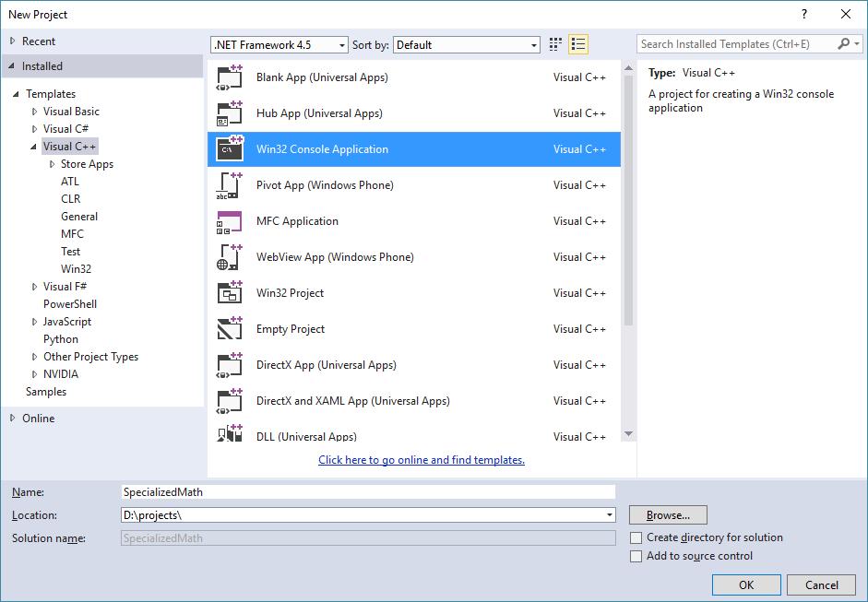Select the Empty Project template name

pos(291,329)
